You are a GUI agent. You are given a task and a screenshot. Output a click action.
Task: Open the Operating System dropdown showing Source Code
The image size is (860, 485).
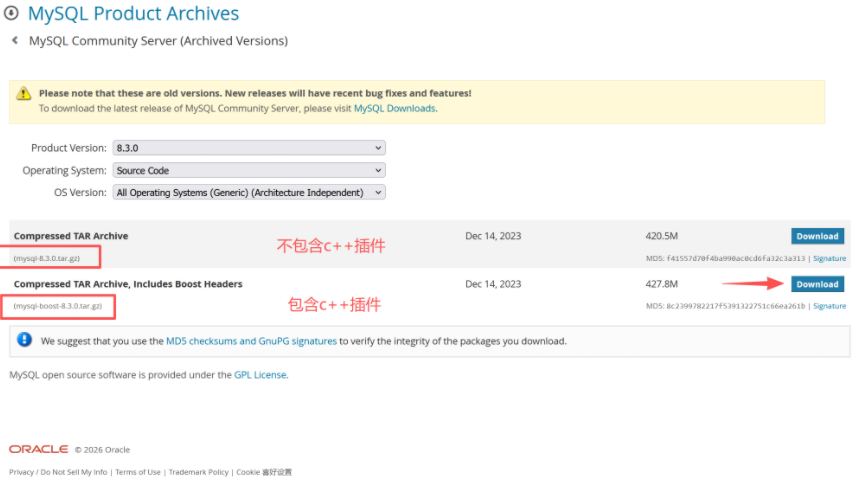(x=249, y=170)
